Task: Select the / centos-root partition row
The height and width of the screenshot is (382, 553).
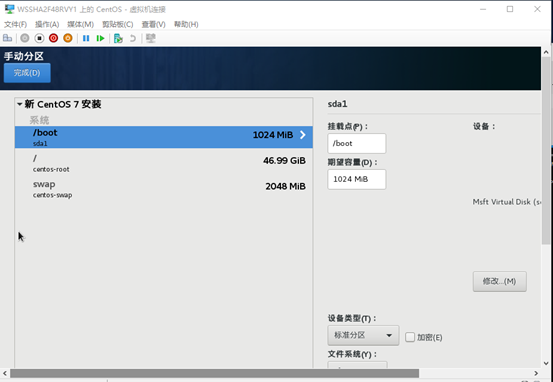Action: [x=164, y=163]
